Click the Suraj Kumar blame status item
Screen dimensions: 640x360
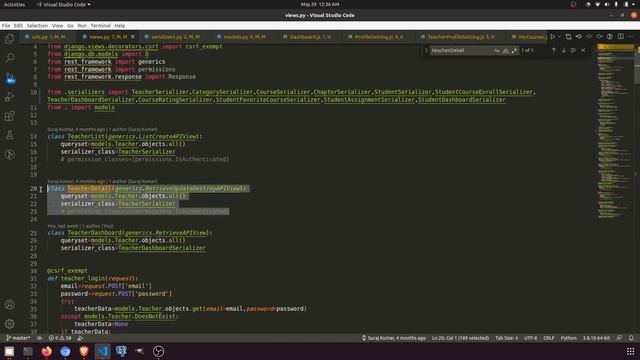tap(393, 338)
